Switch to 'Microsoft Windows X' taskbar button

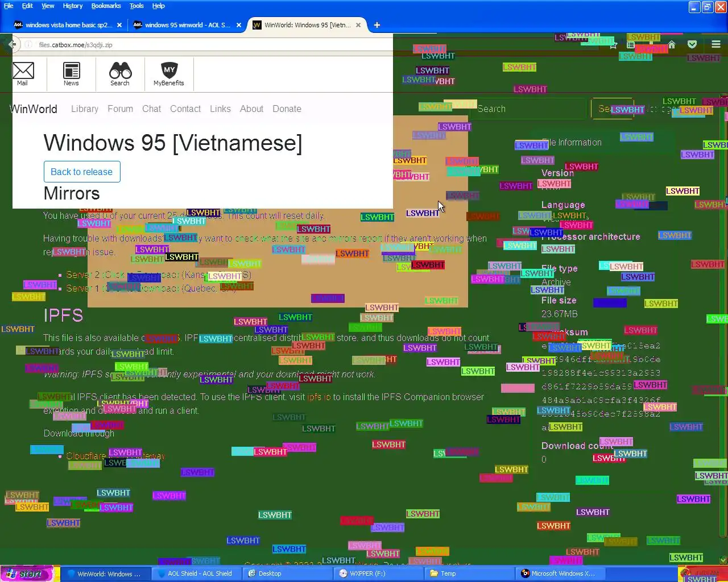[x=560, y=573]
